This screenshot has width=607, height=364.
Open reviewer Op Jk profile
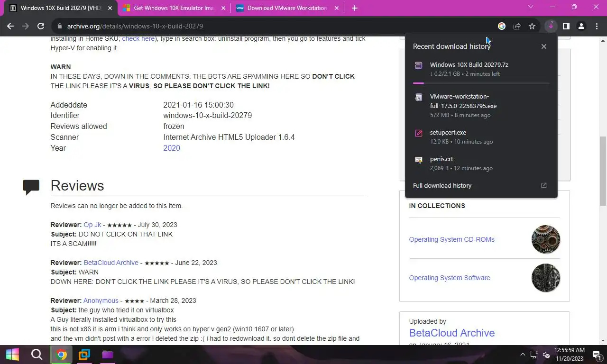(92, 225)
